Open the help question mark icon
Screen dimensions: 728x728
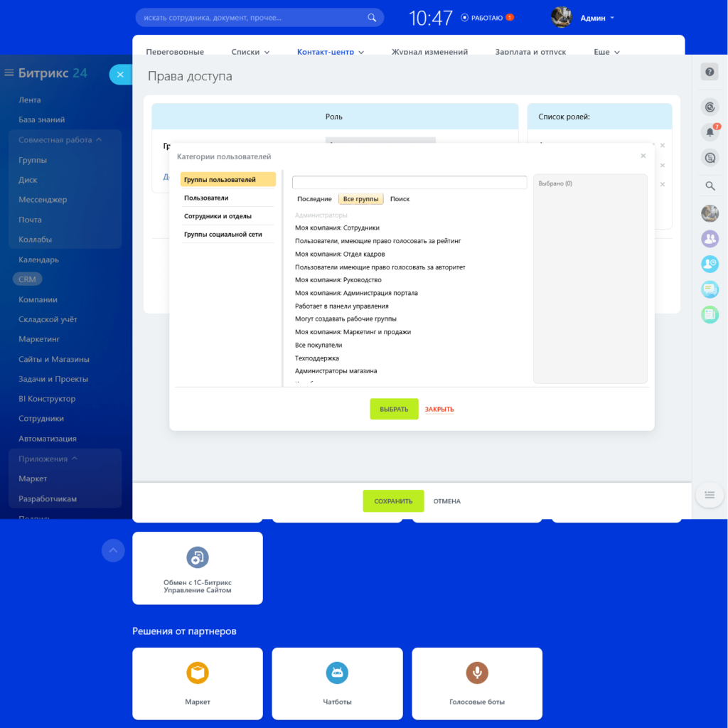tap(710, 71)
